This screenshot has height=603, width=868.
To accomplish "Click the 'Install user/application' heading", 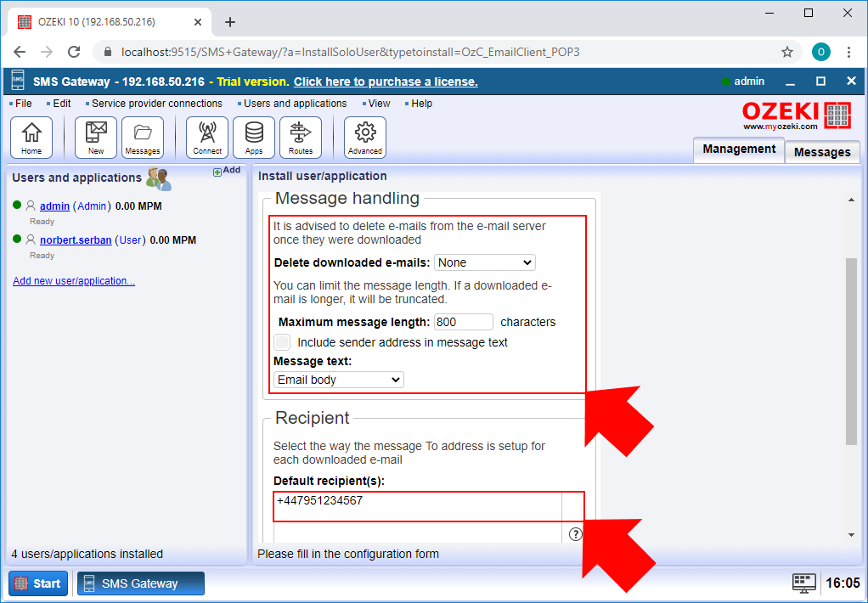I will (323, 176).
